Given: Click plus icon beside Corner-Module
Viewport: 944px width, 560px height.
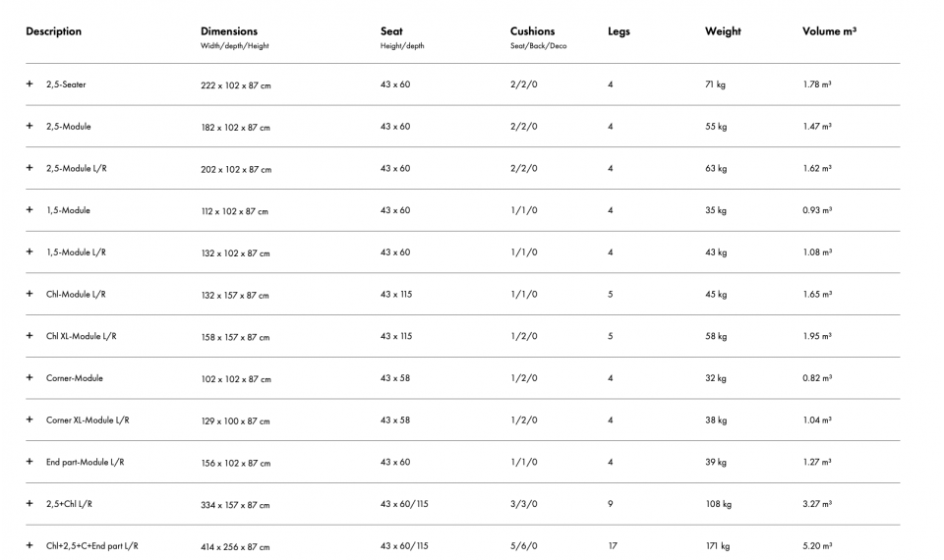Looking at the screenshot, I should coord(29,378).
